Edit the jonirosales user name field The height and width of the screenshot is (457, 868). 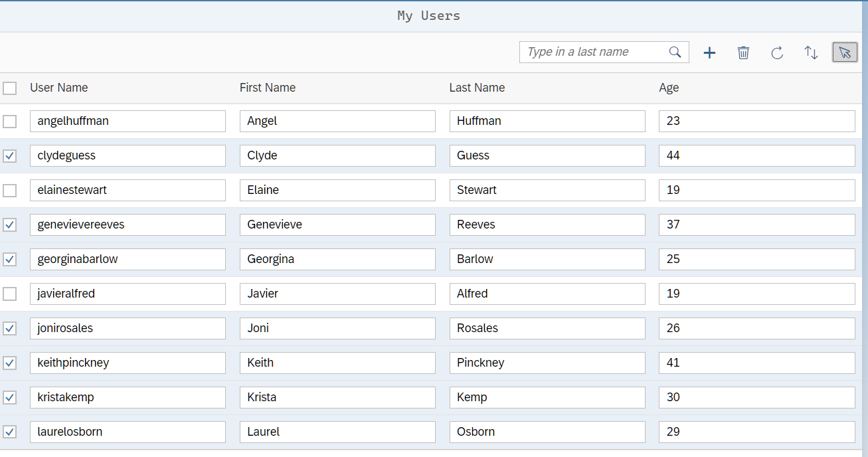coord(128,328)
